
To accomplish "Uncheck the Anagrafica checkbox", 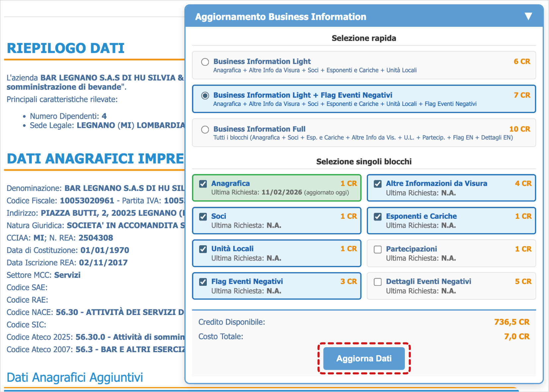I will click(x=203, y=184).
